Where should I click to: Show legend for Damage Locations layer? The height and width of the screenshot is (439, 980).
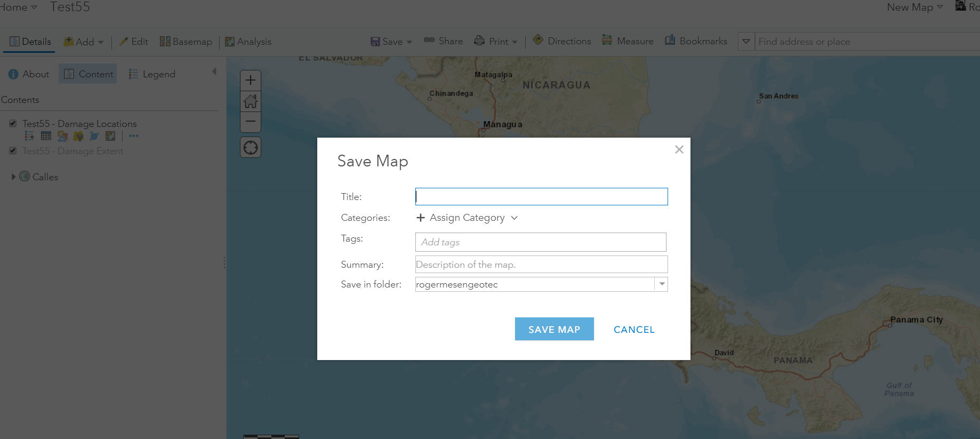point(29,136)
